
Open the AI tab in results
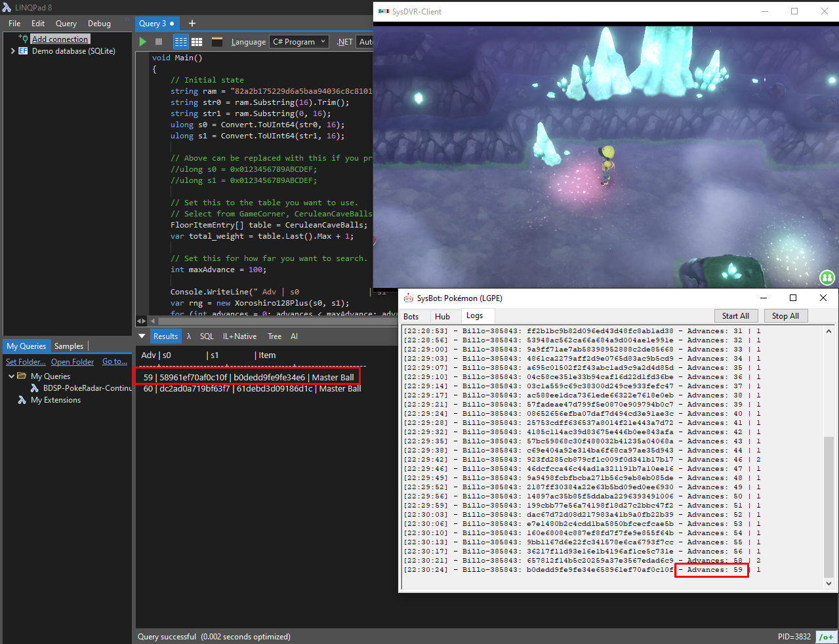click(x=294, y=336)
